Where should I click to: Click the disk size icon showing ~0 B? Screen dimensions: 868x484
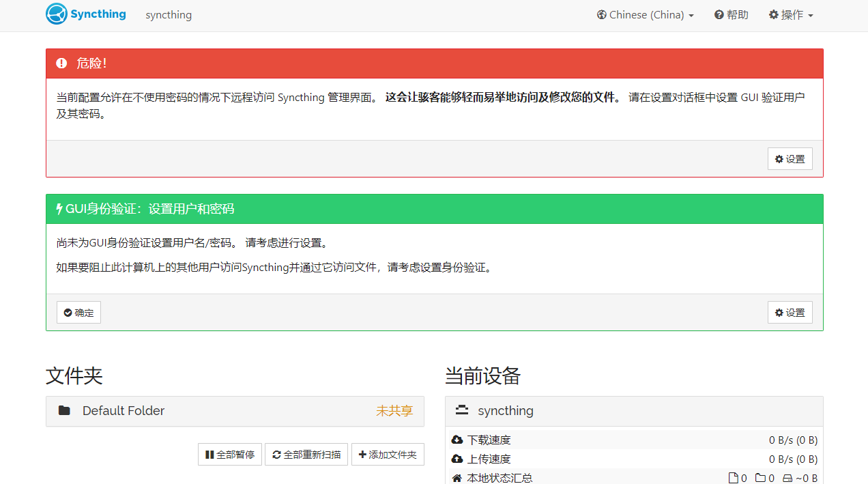coord(787,479)
